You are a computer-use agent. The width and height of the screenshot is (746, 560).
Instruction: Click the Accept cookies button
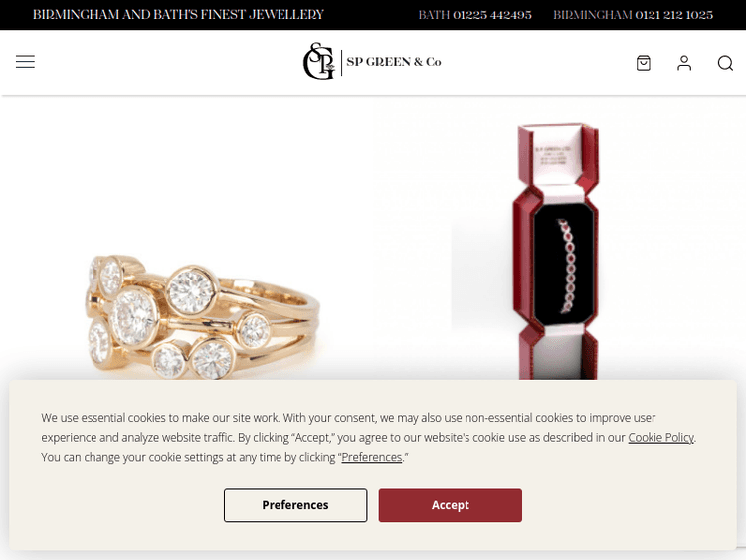click(x=450, y=505)
